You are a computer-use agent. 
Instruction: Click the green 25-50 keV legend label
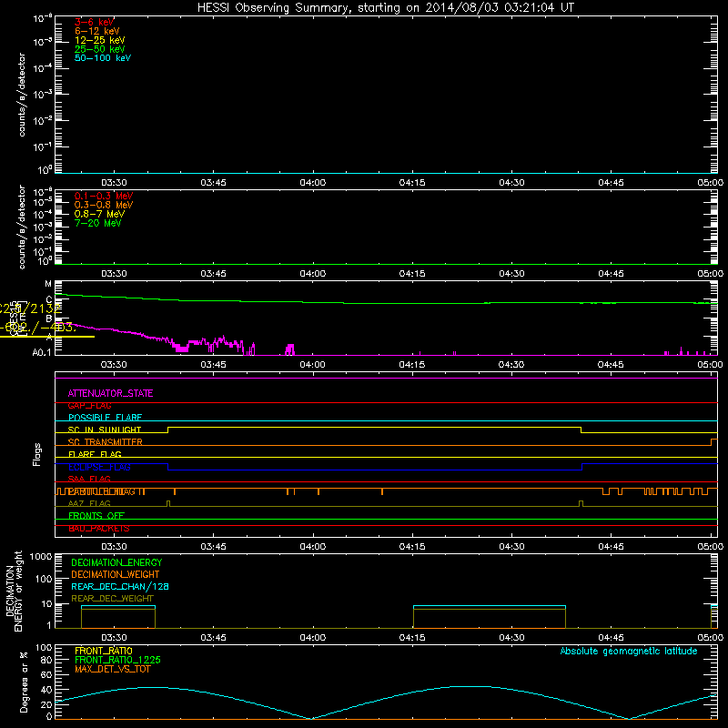coord(100,49)
